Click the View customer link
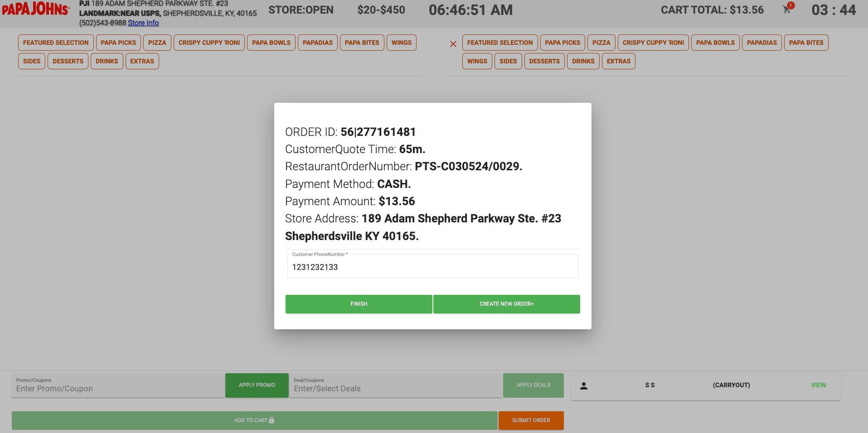 tap(819, 385)
